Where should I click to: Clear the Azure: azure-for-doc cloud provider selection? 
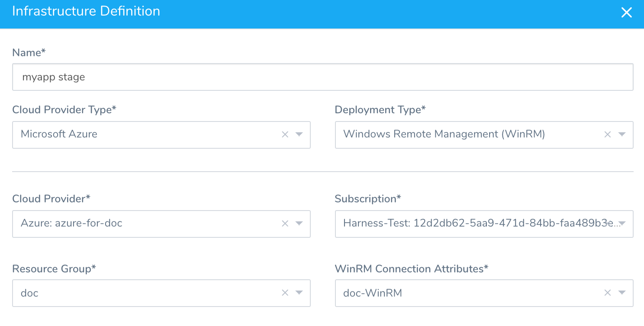(285, 224)
